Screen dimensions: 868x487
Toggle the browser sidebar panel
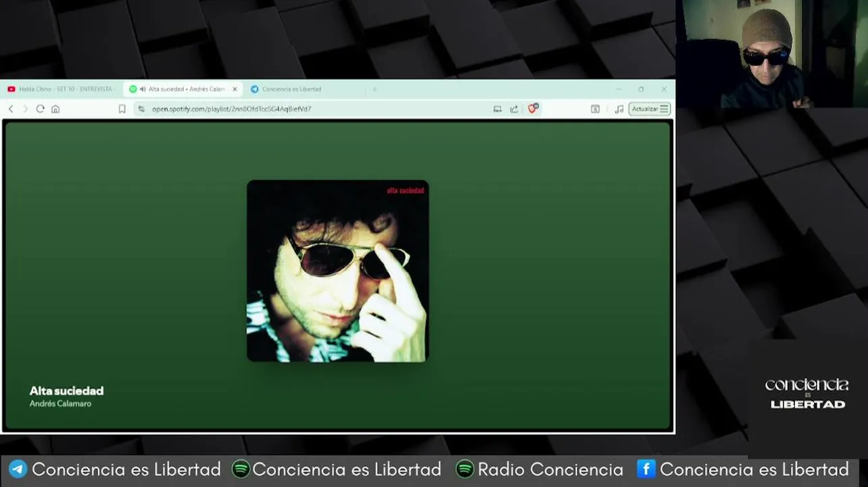[595, 109]
